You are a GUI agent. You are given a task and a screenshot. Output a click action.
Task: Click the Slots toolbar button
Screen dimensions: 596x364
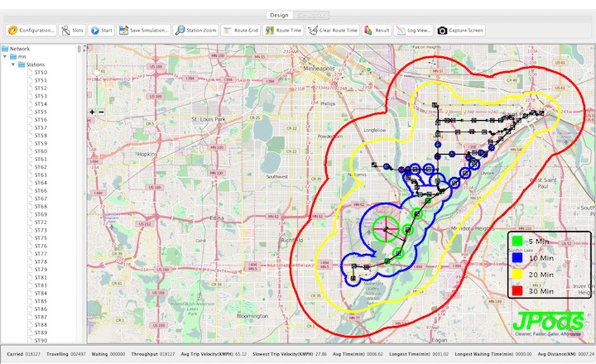[72, 30]
